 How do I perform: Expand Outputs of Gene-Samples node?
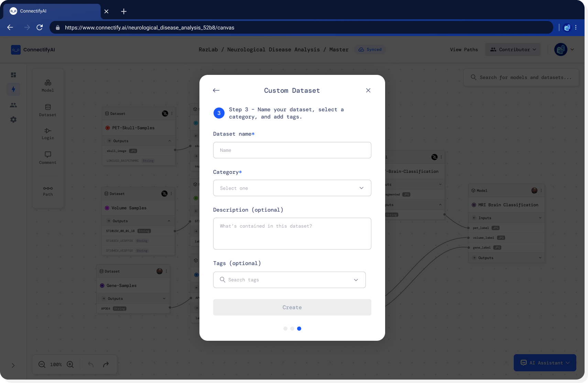click(x=164, y=298)
